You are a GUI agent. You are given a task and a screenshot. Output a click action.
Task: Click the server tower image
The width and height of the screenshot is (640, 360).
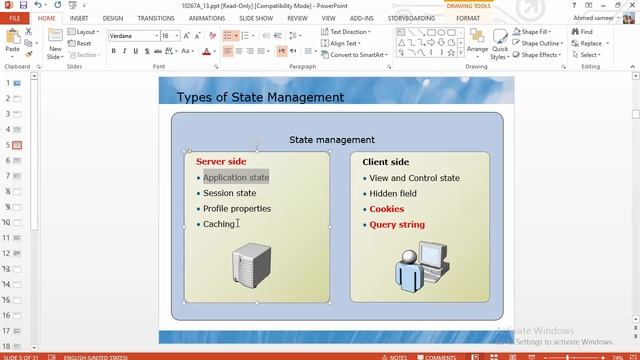tap(251, 265)
